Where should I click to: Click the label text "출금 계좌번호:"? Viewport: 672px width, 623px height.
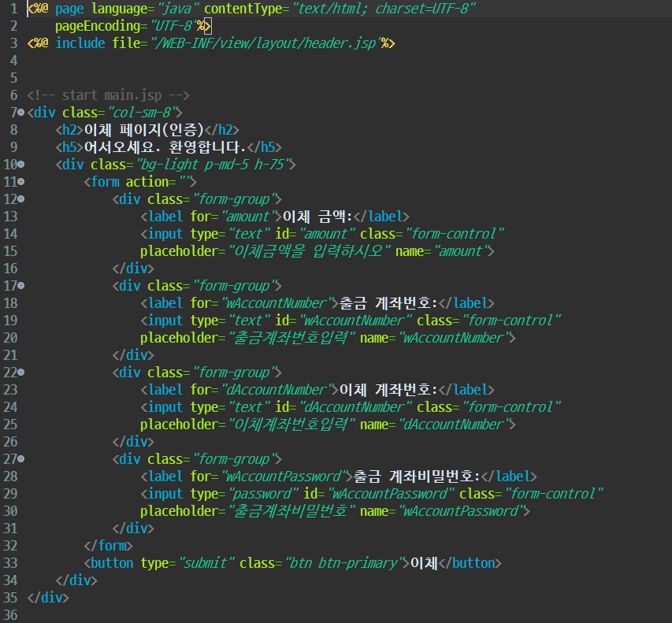(x=388, y=303)
